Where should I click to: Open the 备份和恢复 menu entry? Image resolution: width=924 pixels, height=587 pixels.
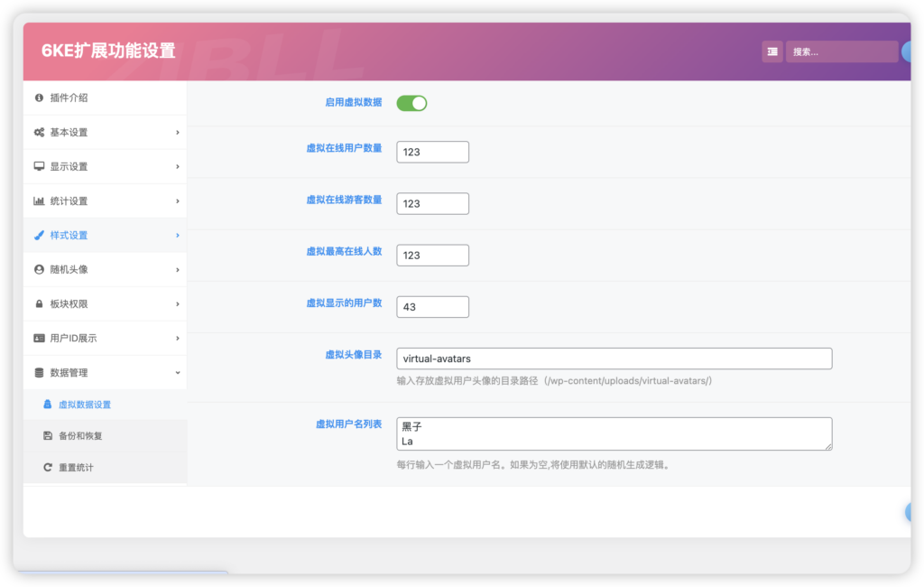(81, 436)
